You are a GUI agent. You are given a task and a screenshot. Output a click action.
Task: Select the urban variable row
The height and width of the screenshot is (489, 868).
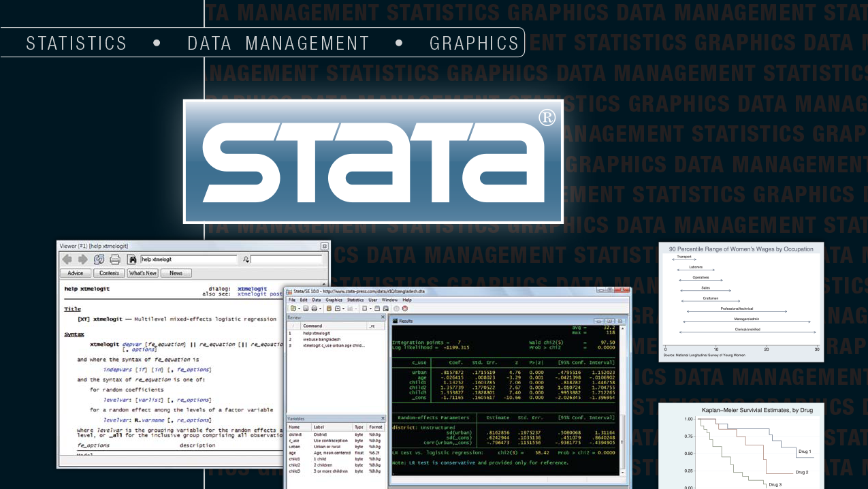(335, 447)
